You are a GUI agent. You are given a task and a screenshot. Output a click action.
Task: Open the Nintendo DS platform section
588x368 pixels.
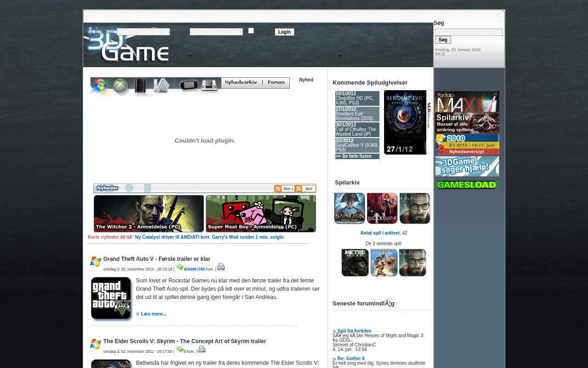(209, 86)
